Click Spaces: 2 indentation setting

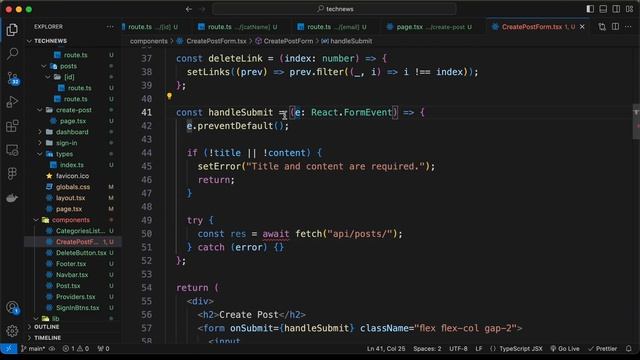[427, 349]
